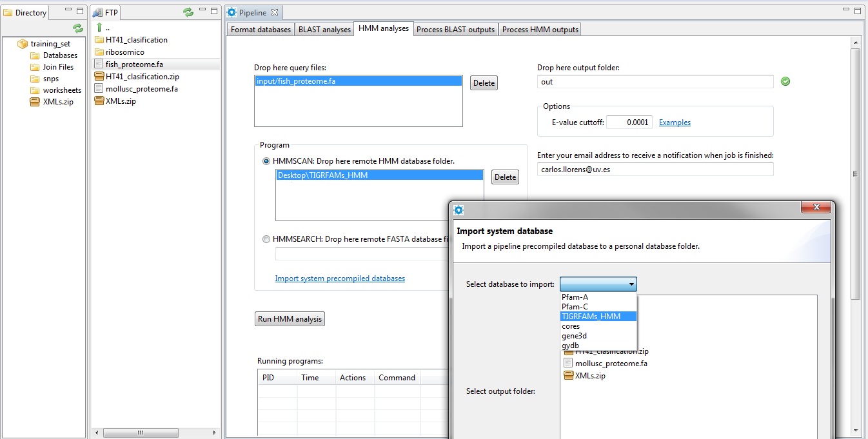The width and height of the screenshot is (868, 439).
Task: Open Import system precompiled databases link
Action: pyautogui.click(x=340, y=278)
